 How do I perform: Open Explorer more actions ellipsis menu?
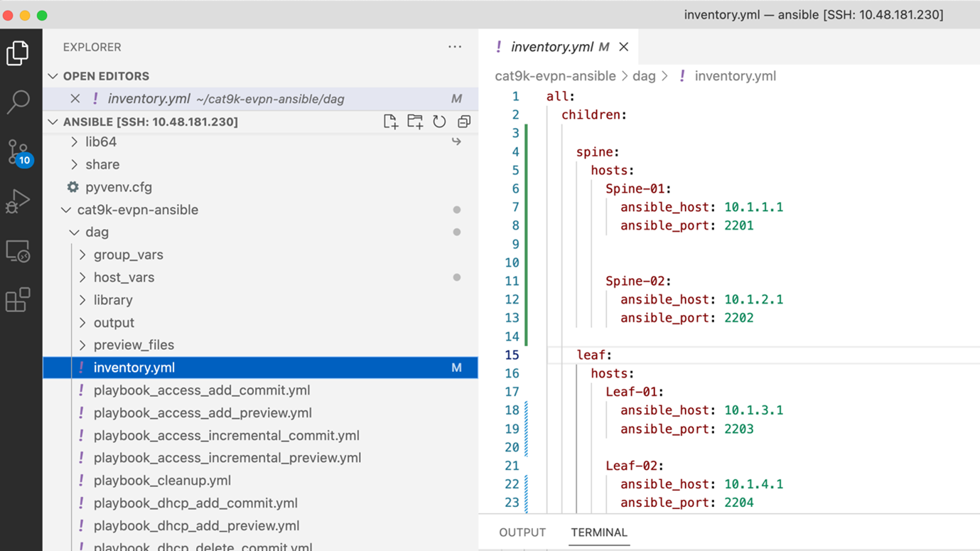tap(455, 47)
